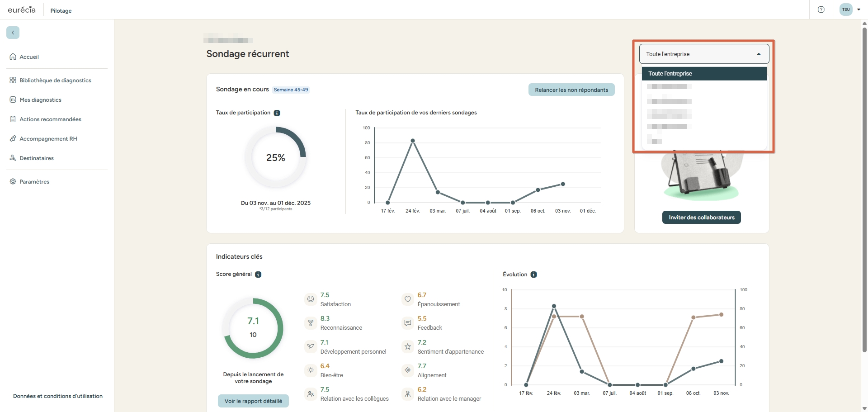Open Bibliothèque de diagnostics

pos(55,81)
